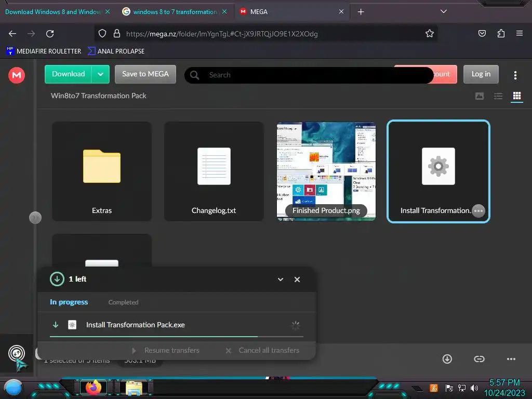Image resolution: width=532 pixels, height=399 pixels.
Task: Reload the page with the refresh icon
Action: [50, 34]
